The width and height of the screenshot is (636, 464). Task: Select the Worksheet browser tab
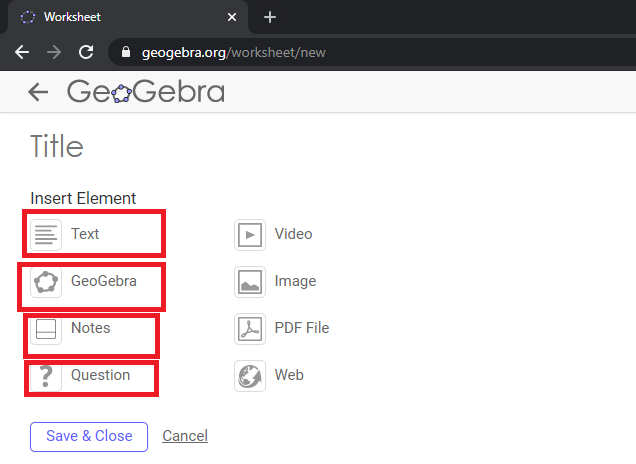[128, 17]
